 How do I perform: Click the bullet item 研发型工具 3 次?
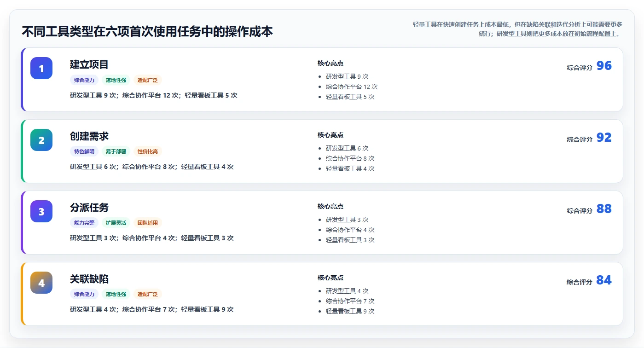click(347, 220)
